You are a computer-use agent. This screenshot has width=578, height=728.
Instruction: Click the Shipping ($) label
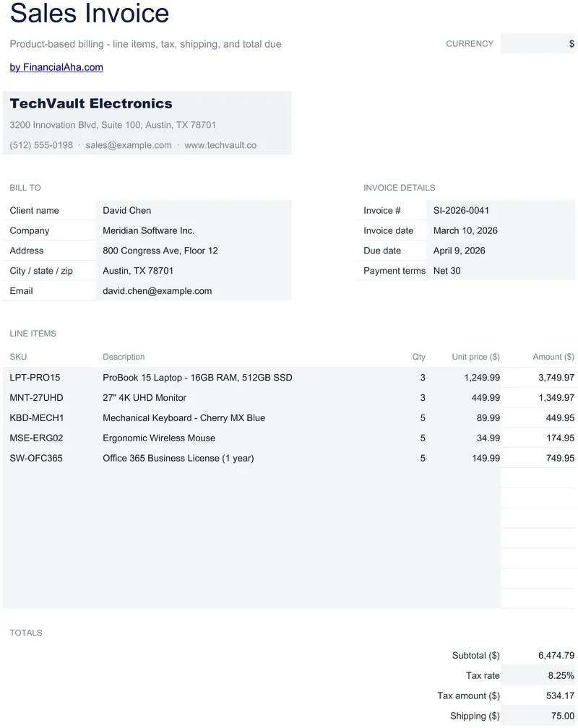point(475,716)
